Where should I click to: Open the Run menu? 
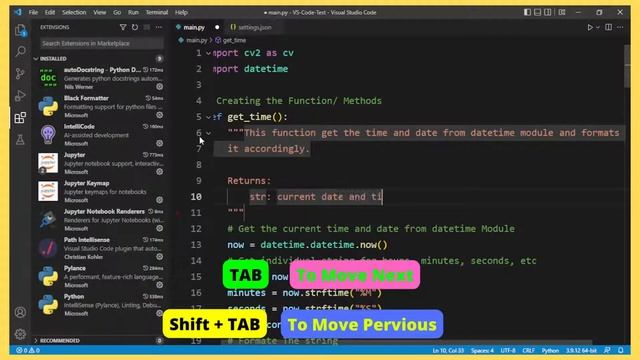pos(133,12)
